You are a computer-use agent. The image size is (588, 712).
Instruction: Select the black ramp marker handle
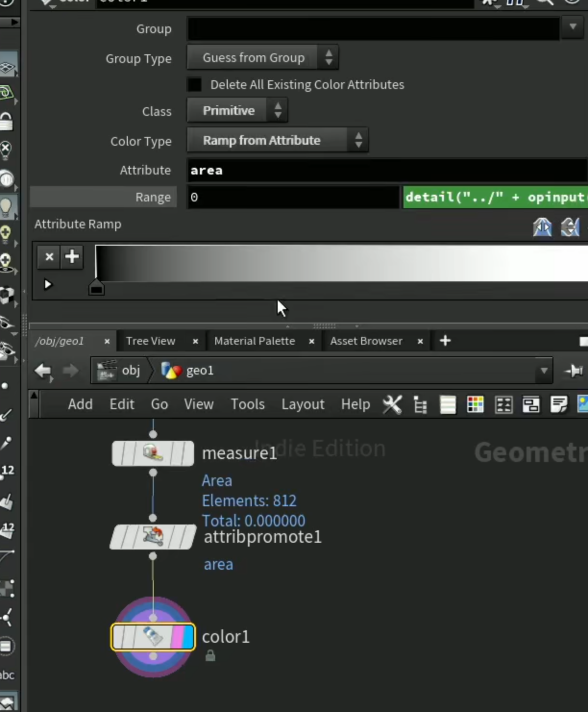pyautogui.click(x=96, y=287)
